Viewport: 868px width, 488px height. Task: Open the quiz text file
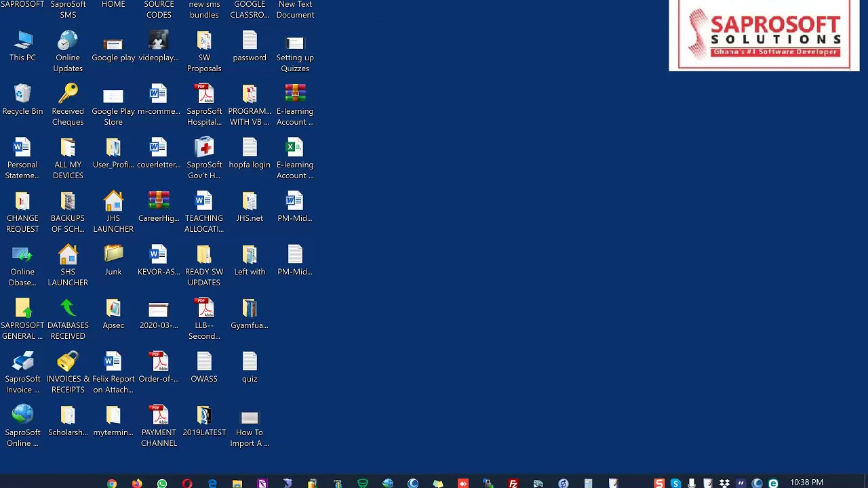250,368
